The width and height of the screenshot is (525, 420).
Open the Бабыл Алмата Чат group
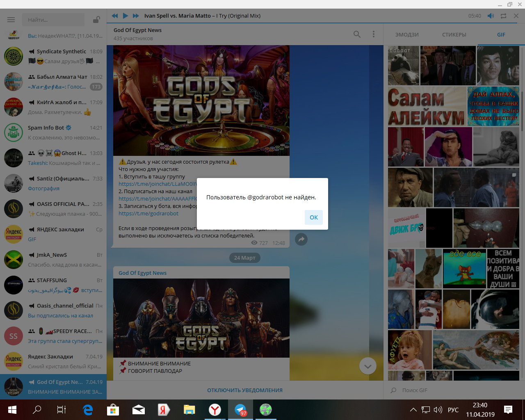coord(53,82)
